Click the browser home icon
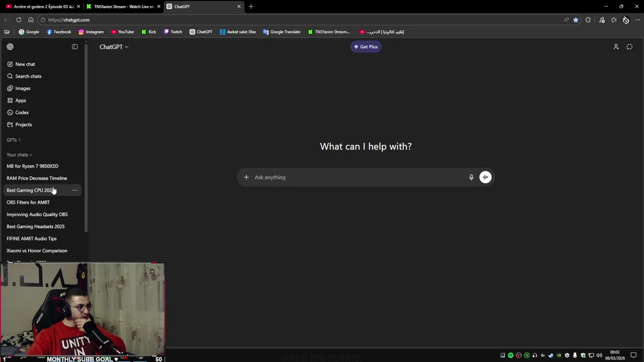The height and width of the screenshot is (362, 644). pos(31,20)
